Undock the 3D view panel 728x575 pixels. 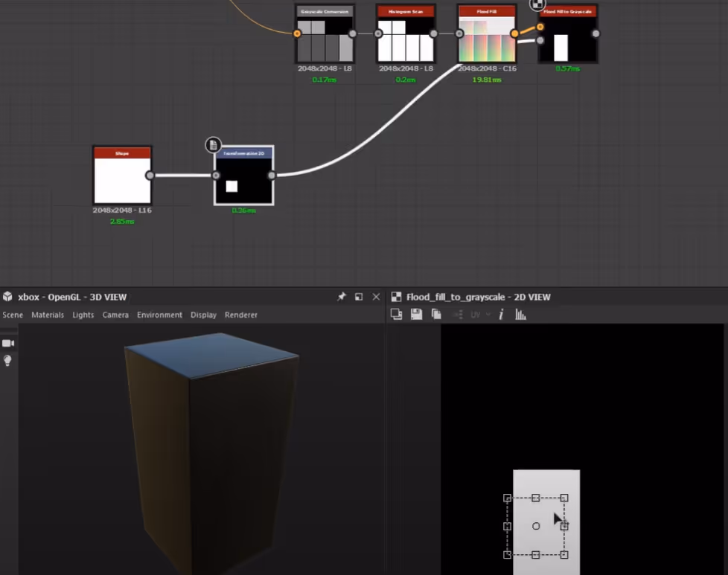pos(359,297)
